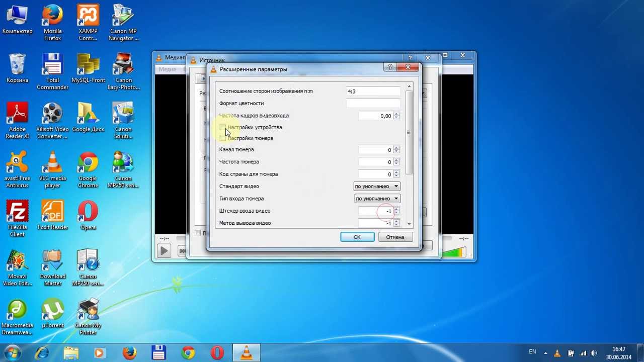Select the Total Commander desktop shortcut

[x=52, y=72]
